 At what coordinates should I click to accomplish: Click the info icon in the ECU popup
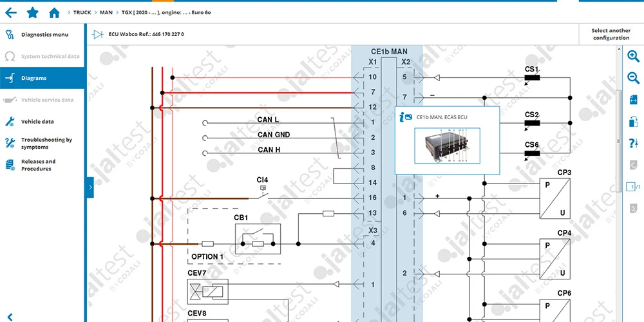(x=406, y=117)
